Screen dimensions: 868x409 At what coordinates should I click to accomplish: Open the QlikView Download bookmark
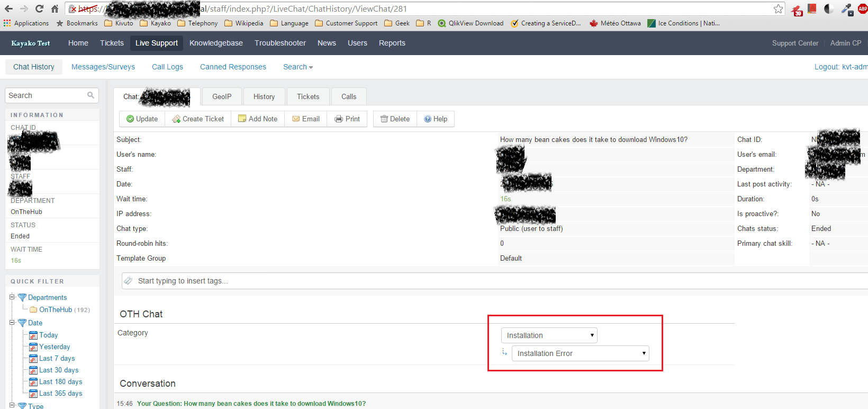pyautogui.click(x=471, y=23)
